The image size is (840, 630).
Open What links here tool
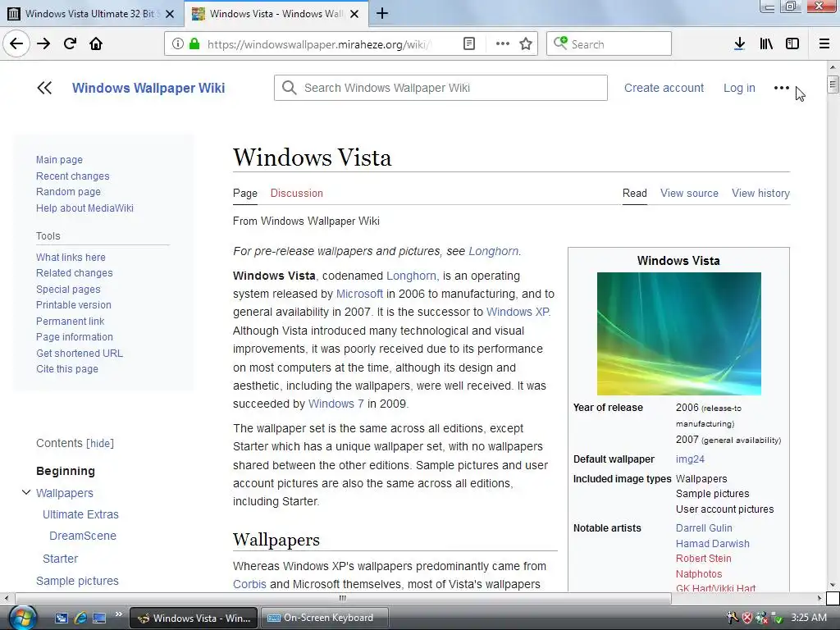71,257
